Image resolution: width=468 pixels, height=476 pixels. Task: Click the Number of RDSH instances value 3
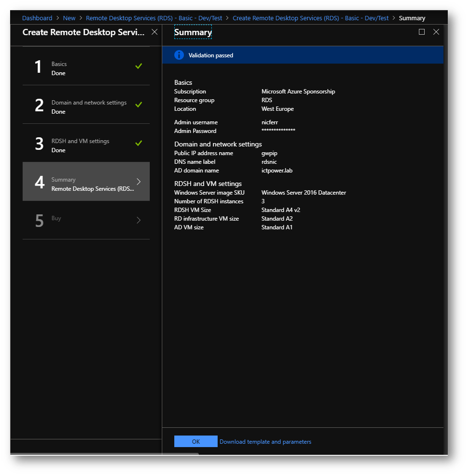[x=263, y=201]
